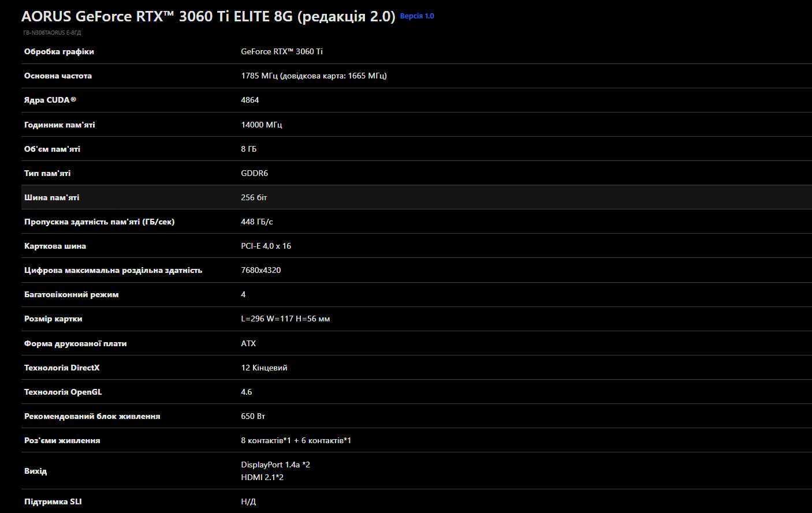Viewport: 812px width, 513px height.
Task: Click the 'Роз'єми живлення' label
Action: click(x=62, y=440)
